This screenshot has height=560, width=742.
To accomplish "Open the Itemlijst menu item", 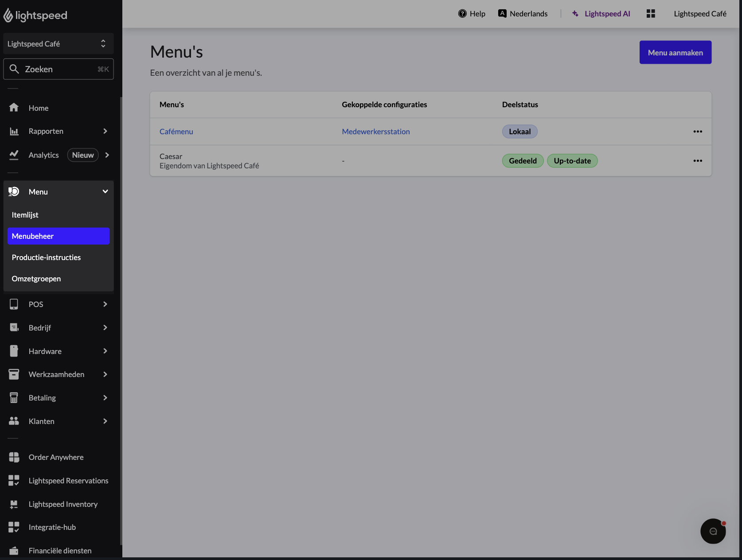I will pyautogui.click(x=59, y=215).
